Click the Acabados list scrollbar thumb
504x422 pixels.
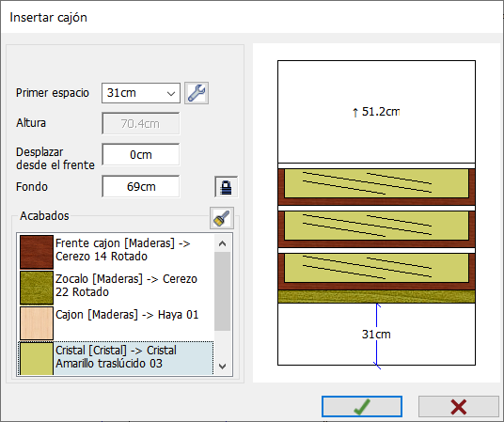click(222, 291)
